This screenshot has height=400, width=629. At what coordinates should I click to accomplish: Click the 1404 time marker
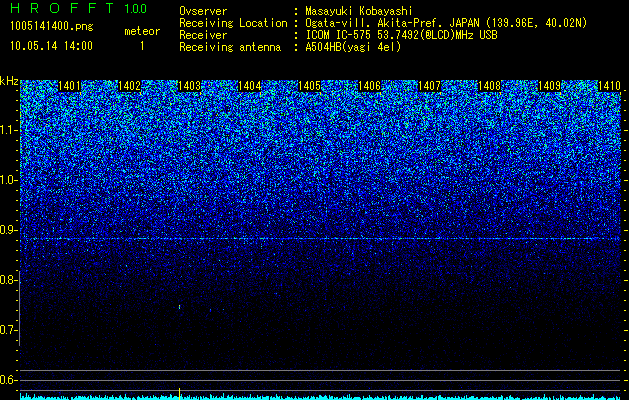(250, 86)
